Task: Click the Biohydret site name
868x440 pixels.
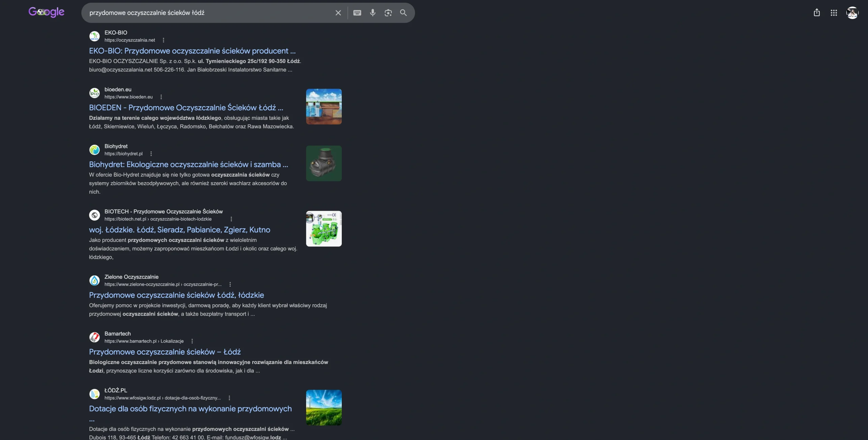Action: pos(116,146)
